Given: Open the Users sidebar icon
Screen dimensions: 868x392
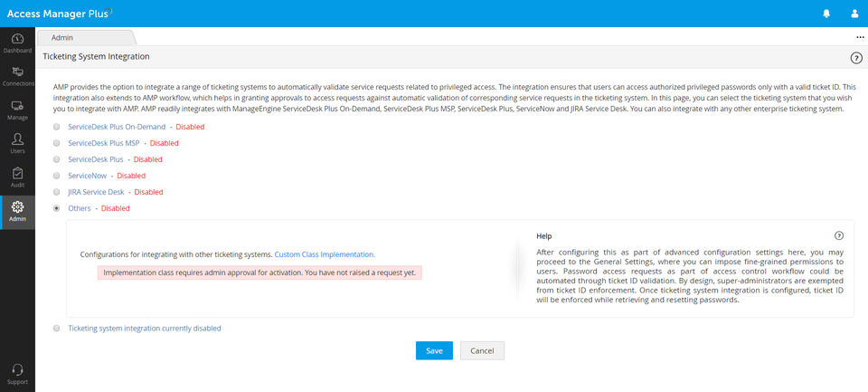Looking at the screenshot, I should pos(17,142).
